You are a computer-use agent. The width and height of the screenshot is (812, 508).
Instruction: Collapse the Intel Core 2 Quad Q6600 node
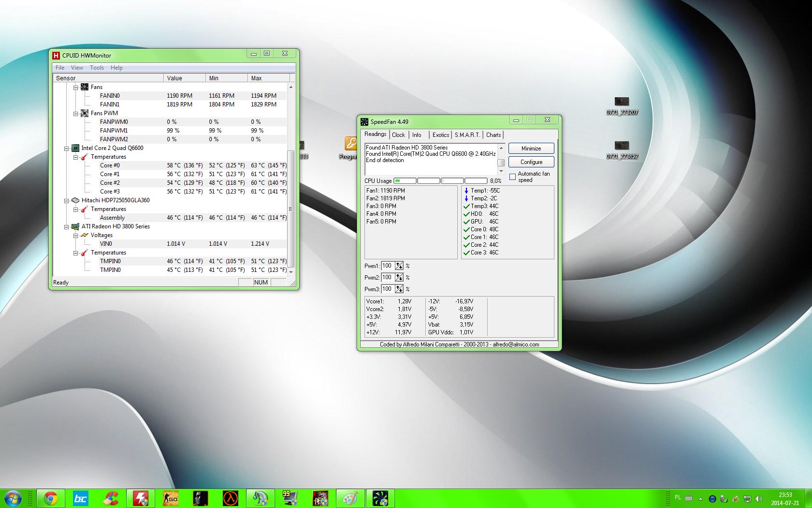(67, 149)
